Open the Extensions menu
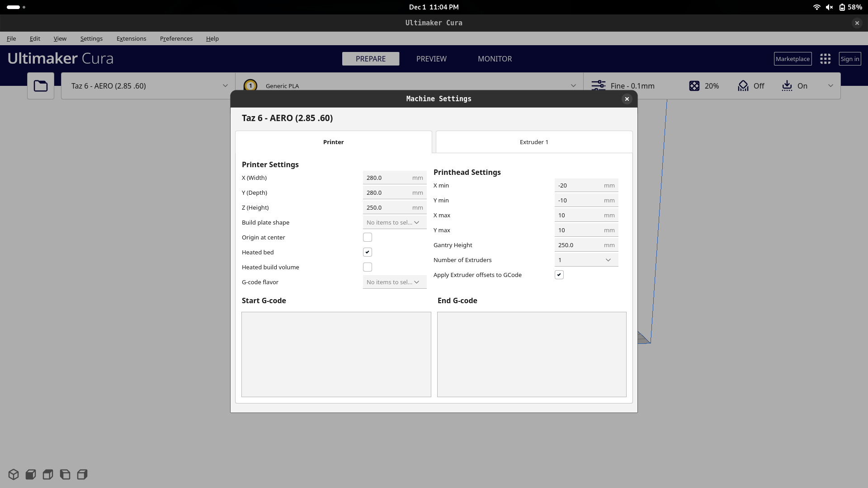 pos(131,38)
